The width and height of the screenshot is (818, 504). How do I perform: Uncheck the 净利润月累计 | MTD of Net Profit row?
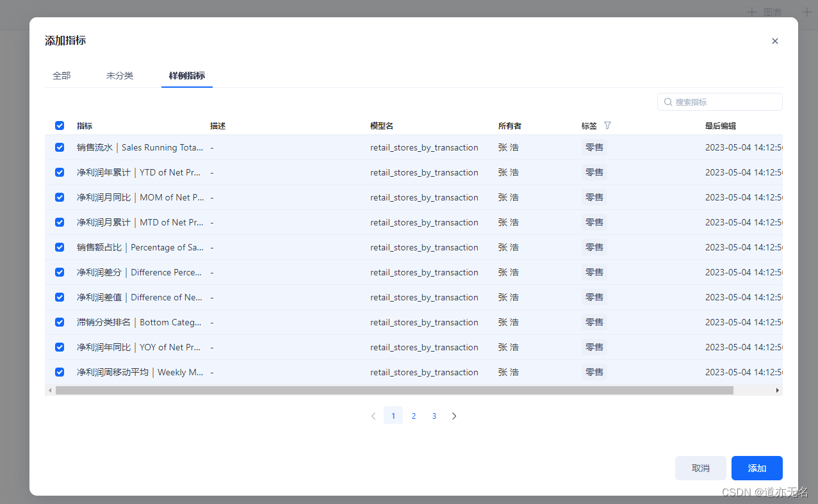click(x=60, y=222)
